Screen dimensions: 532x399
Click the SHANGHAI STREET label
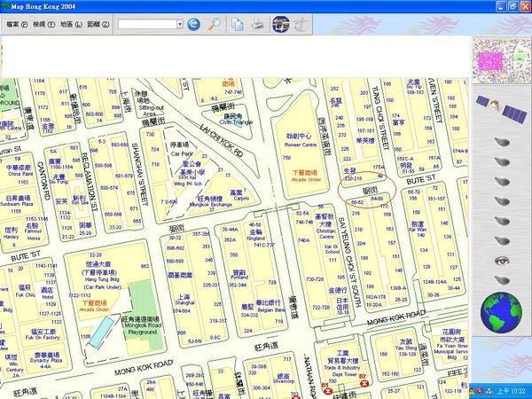click(140, 175)
